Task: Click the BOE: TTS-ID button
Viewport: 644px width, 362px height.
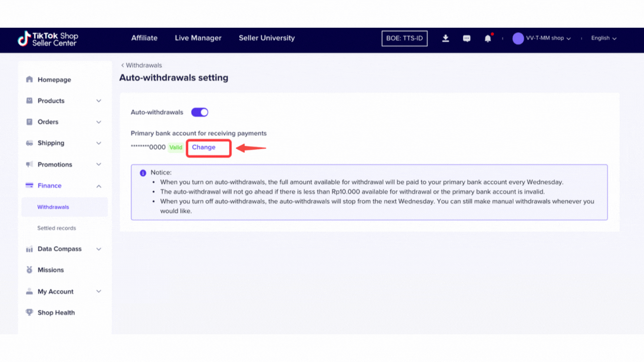Action: click(x=404, y=38)
